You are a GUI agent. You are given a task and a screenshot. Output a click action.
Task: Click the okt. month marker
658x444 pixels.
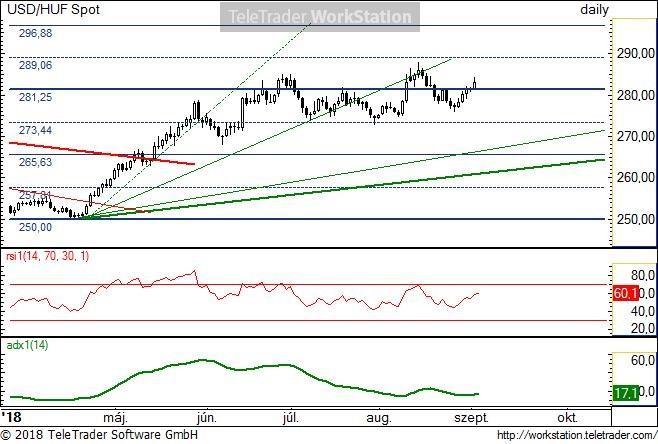pyautogui.click(x=567, y=418)
